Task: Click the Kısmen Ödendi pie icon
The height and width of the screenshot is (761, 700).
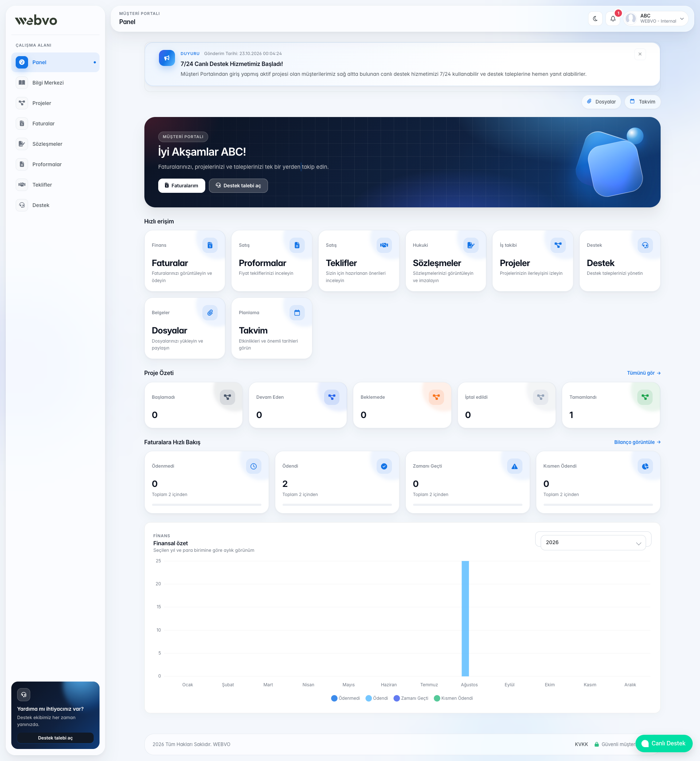Action: pos(645,467)
